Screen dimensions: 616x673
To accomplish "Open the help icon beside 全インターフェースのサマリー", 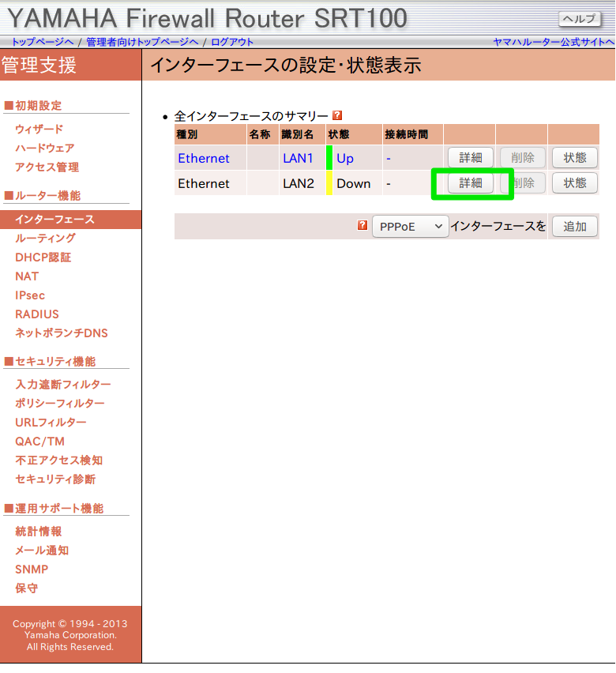I will coord(337,115).
